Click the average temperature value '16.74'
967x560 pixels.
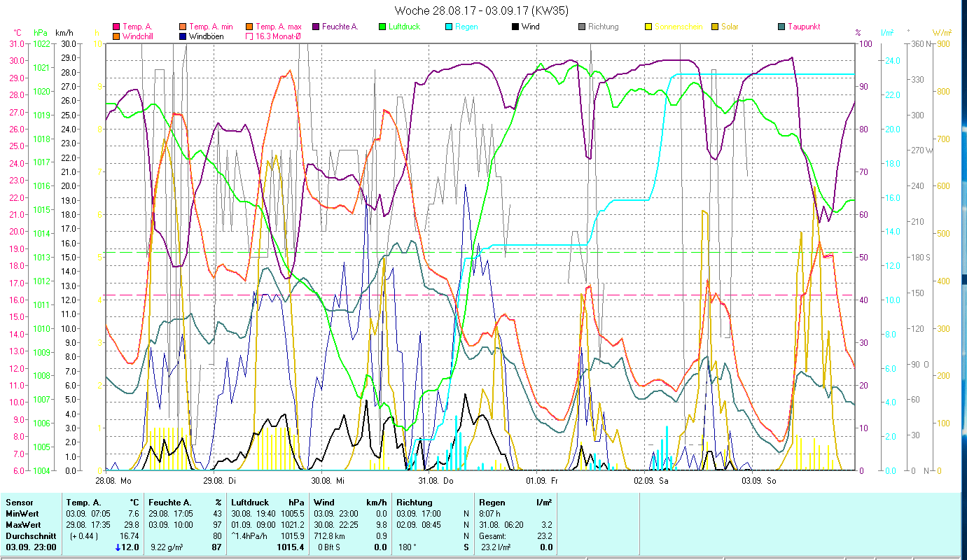pos(130,536)
